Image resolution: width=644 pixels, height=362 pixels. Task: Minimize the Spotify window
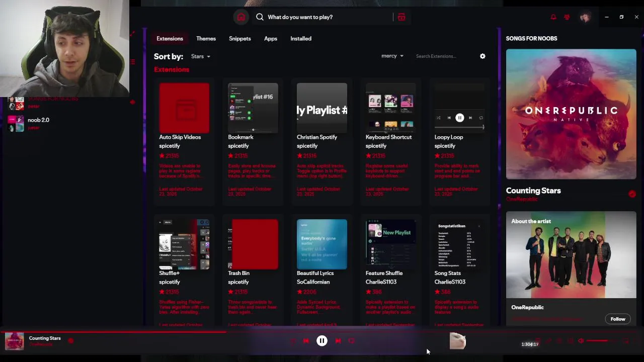point(606,17)
